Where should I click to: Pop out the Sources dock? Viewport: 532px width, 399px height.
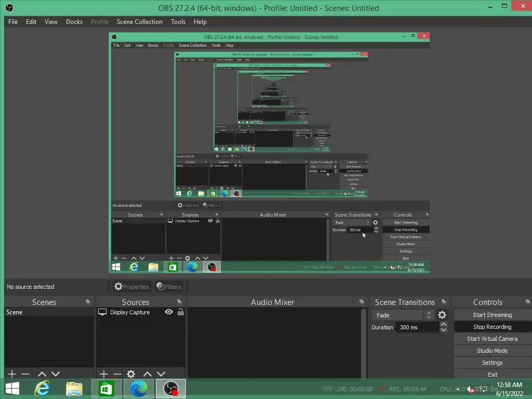click(x=179, y=302)
